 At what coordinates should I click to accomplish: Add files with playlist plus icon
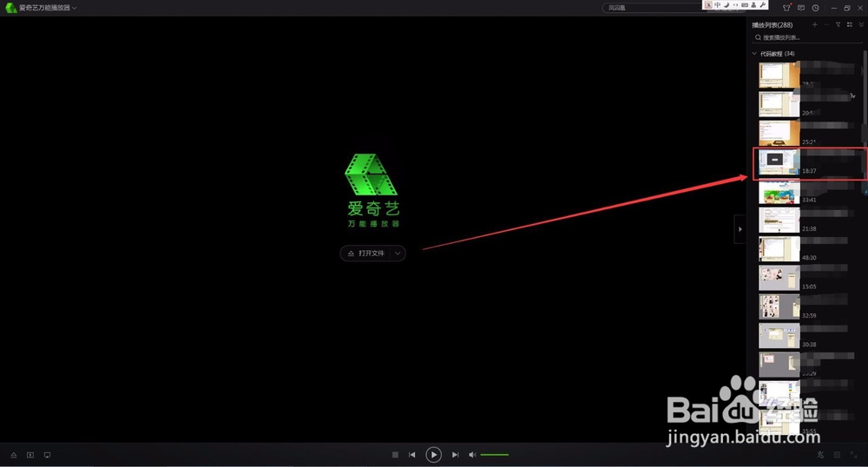pyautogui.click(x=814, y=25)
